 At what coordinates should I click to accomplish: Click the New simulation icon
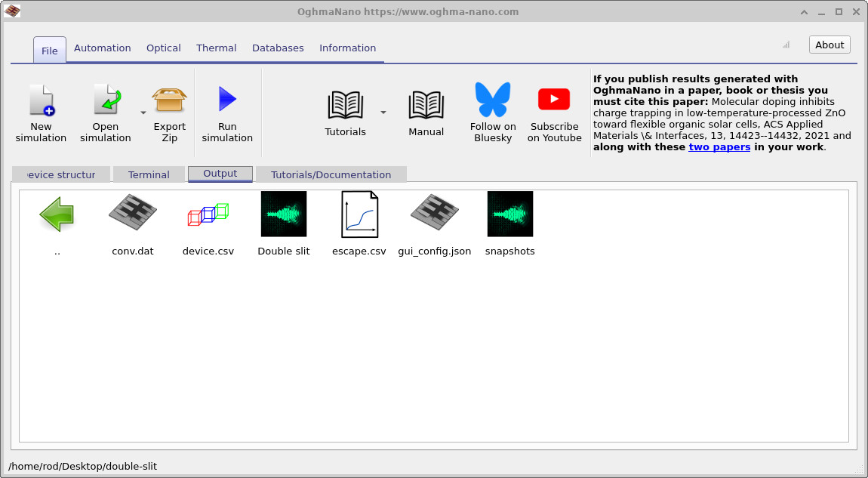pos(41,101)
